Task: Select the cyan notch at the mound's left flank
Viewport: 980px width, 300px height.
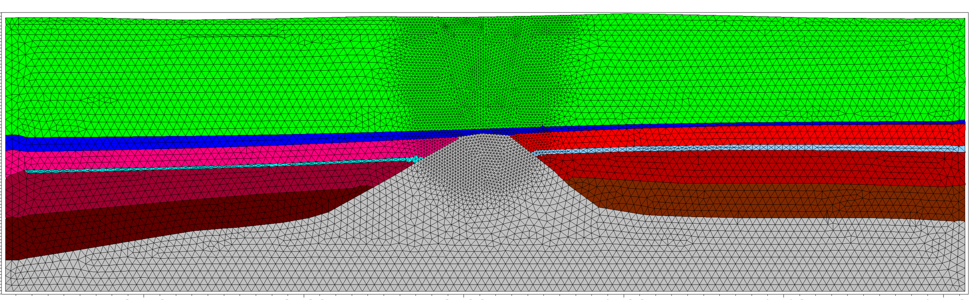Action: point(416,159)
